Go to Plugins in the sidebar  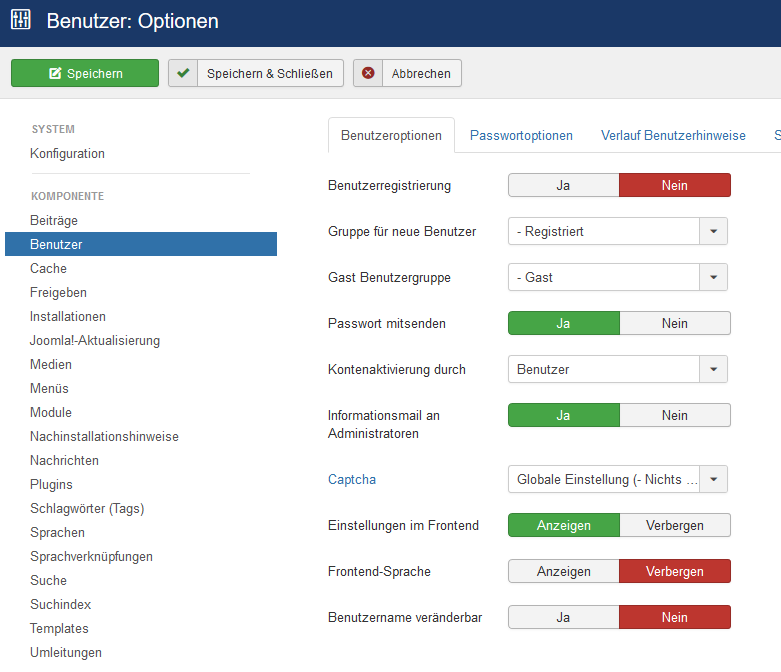point(51,484)
